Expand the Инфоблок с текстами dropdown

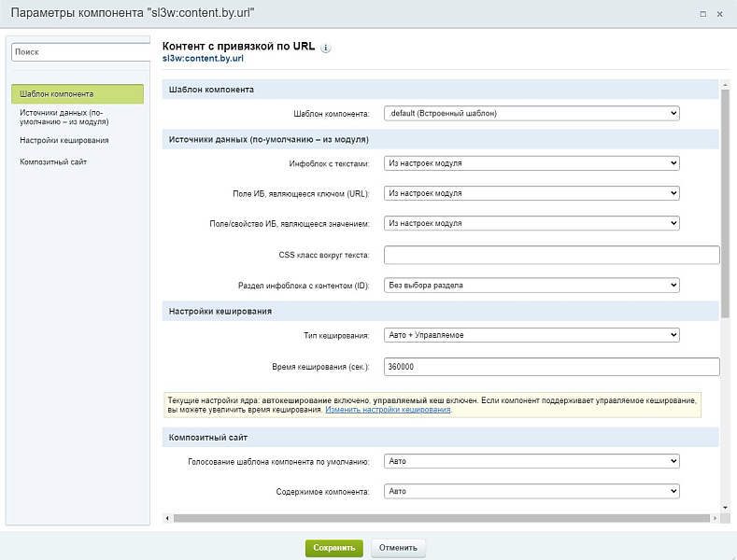(531, 163)
